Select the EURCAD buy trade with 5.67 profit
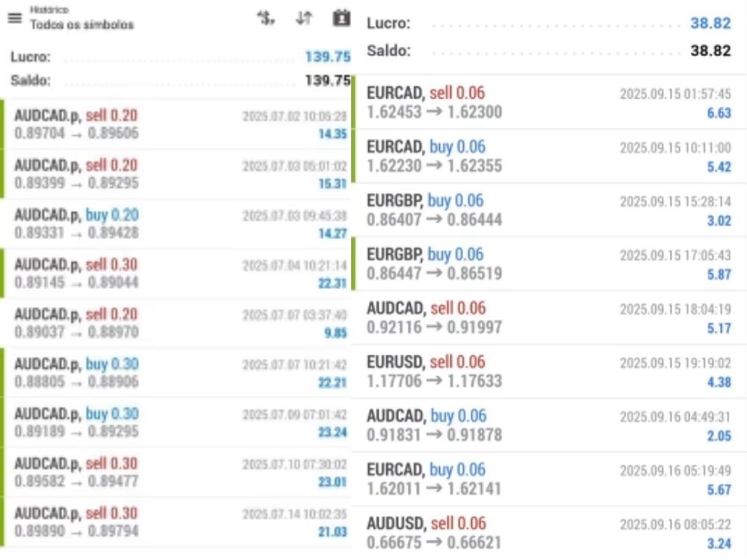Screen dimensions: 747x560 [x=549, y=479]
